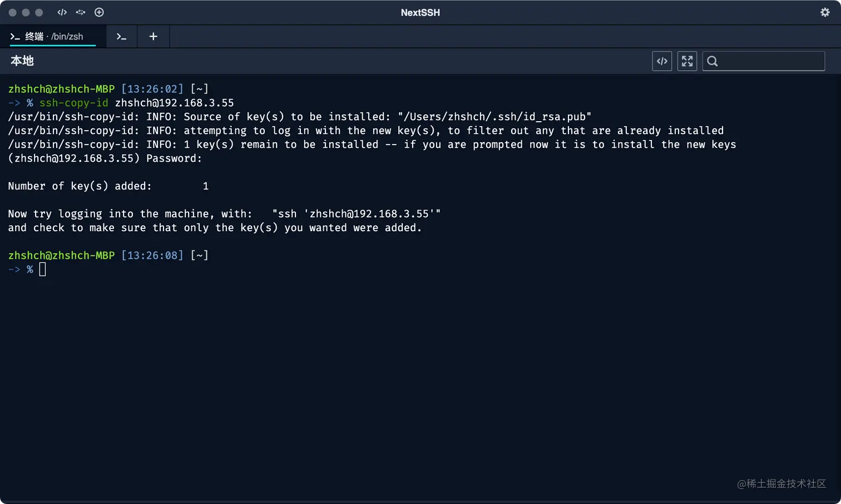Add a new tab with plus button

[x=153, y=37]
